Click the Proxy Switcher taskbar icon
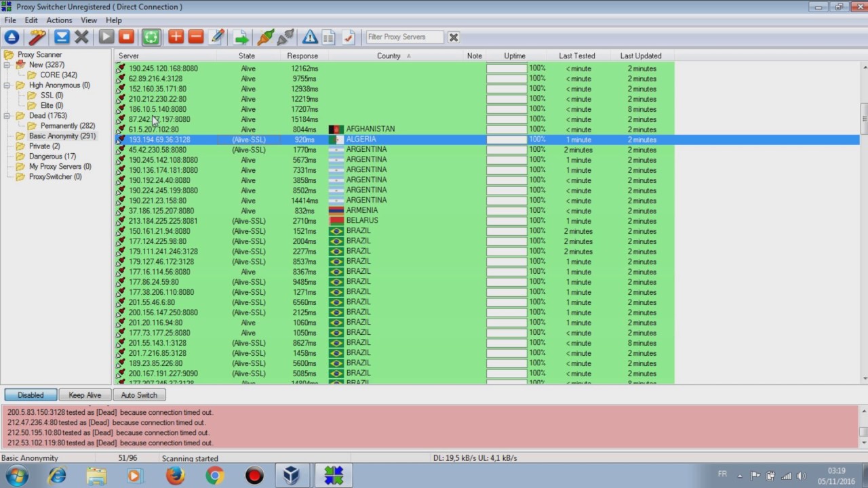This screenshot has height=488, width=868. tap(333, 476)
